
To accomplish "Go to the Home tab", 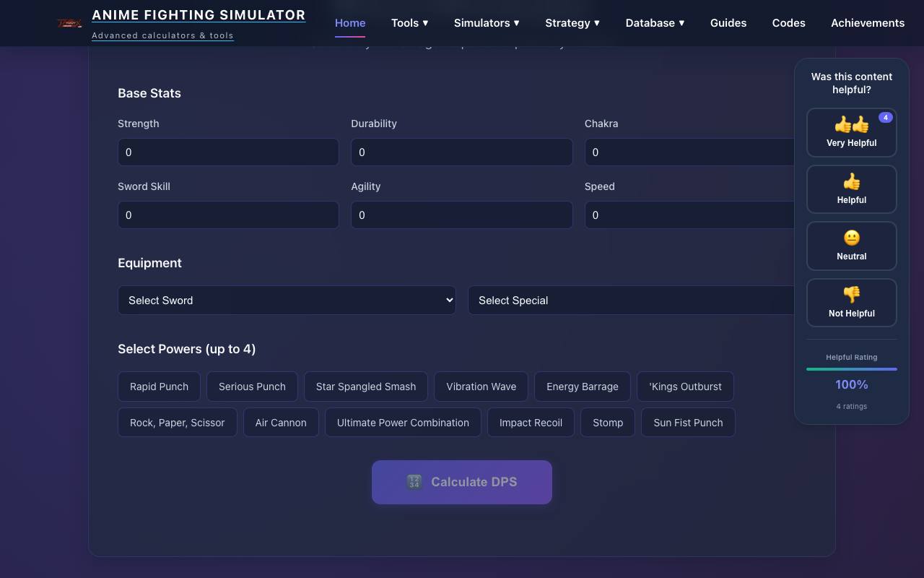I will [x=350, y=23].
